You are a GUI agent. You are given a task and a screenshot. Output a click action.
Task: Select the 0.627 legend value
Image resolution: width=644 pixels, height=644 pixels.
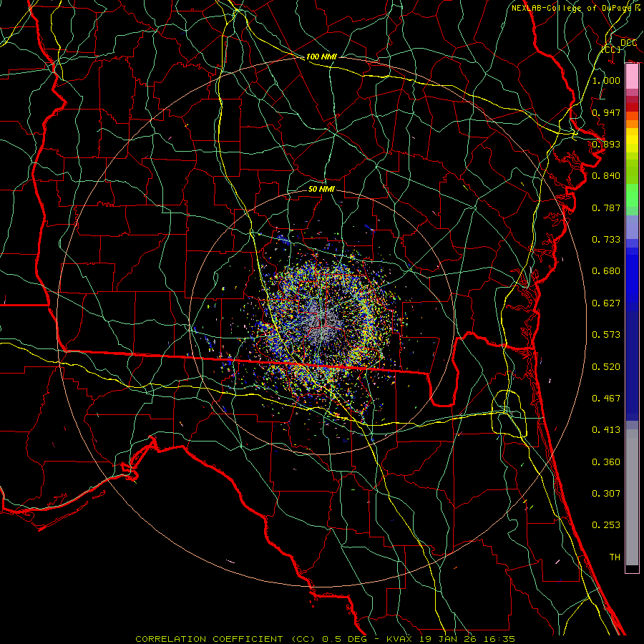pos(606,303)
